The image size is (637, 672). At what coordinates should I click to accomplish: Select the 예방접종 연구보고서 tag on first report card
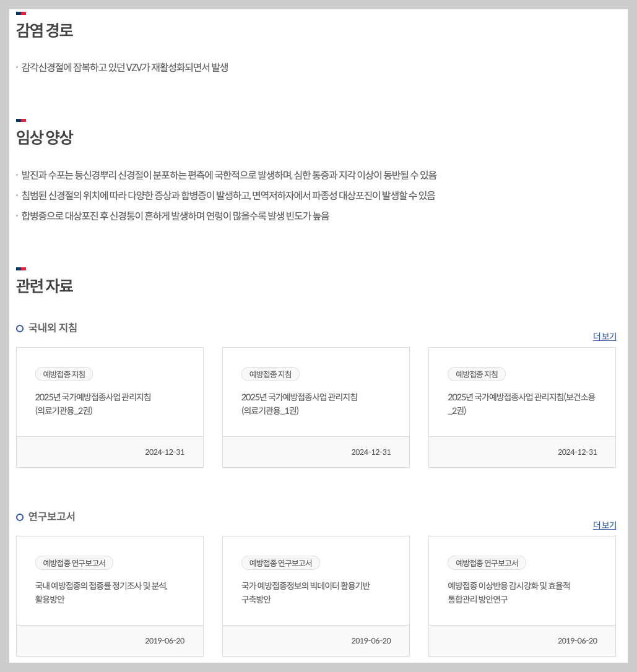[x=74, y=562]
